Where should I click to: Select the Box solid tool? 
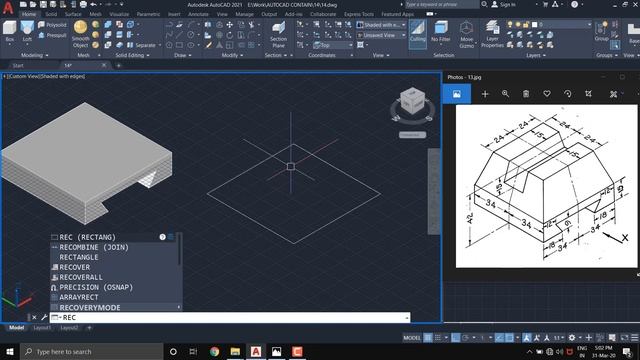tap(9, 32)
